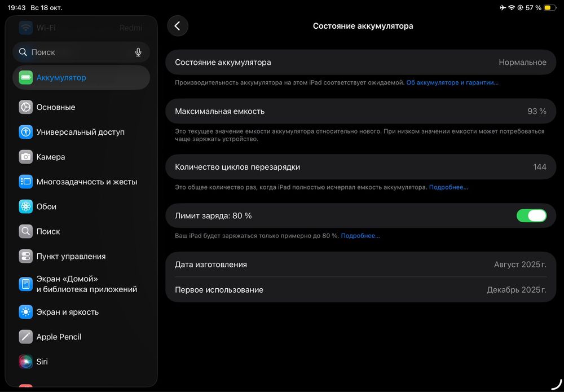564x392 pixels.
Task: Open Камера settings section
Action: click(81, 157)
